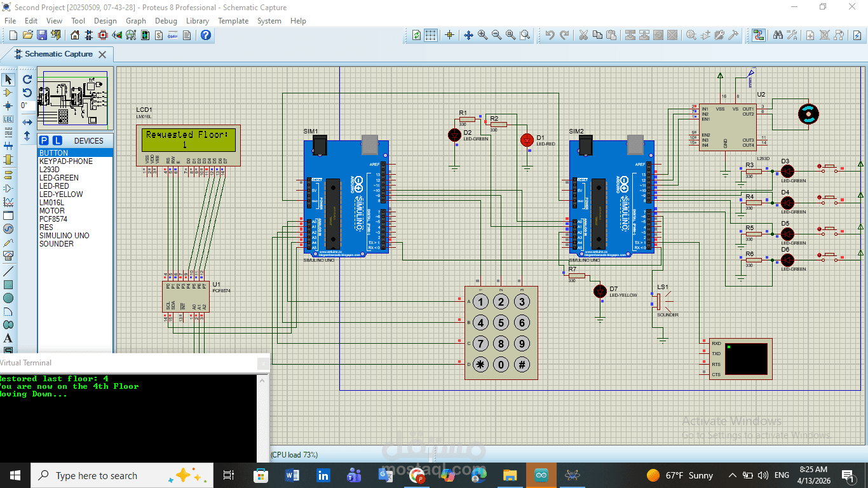Click the 'P' pick devices button
Viewport: 868px width, 488px height.
(44, 140)
